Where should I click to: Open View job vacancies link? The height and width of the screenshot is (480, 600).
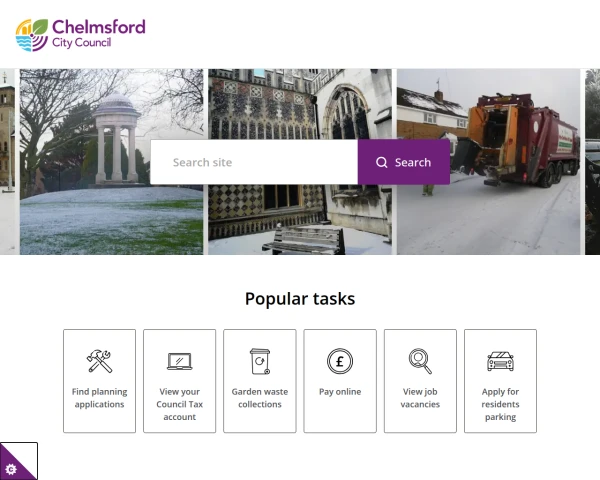pyautogui.click(x=420, y=398)
